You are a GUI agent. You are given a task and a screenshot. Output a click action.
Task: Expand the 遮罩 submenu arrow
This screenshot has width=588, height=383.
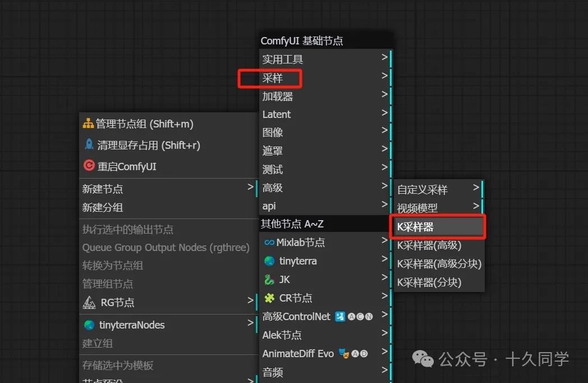coord(384,148)
